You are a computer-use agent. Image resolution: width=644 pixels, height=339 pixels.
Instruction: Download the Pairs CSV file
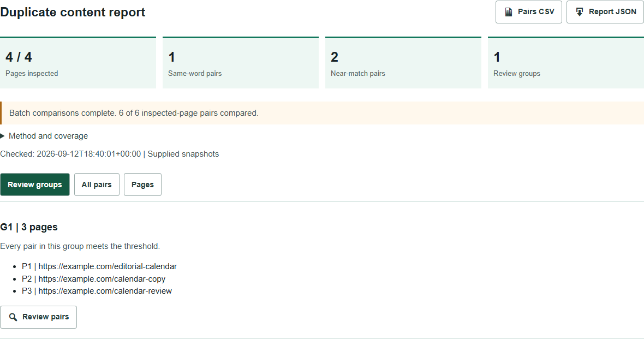[529, 12]
